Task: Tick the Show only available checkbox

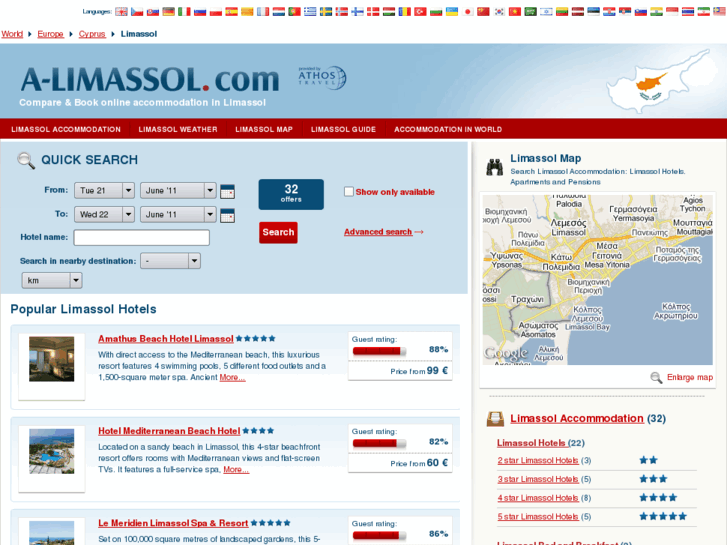Action: [349, 192]
